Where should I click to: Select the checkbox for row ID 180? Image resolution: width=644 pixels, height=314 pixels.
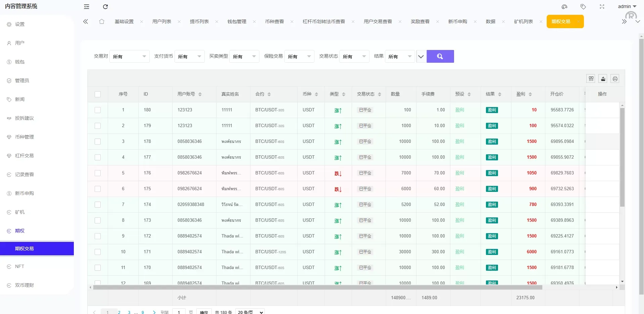click(98, 110)
